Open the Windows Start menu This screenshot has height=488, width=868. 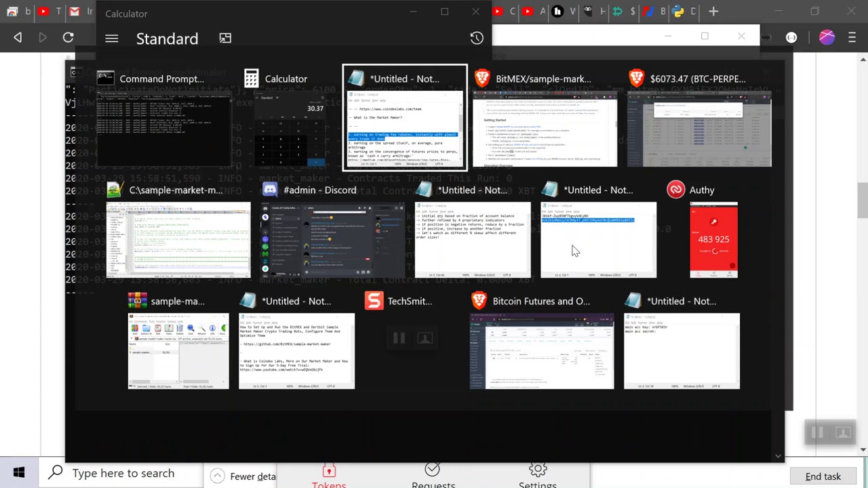19,473
